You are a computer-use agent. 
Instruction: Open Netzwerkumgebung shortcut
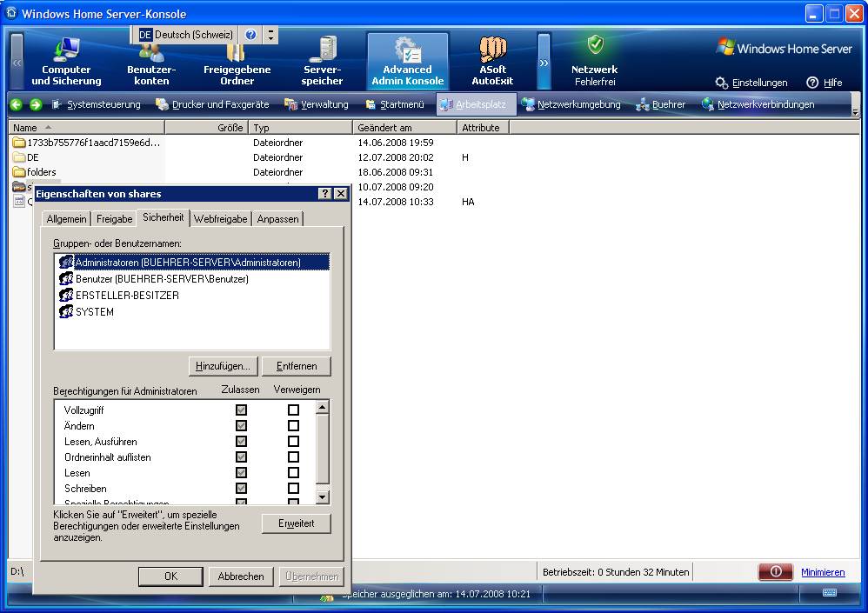tap(571, 104)
